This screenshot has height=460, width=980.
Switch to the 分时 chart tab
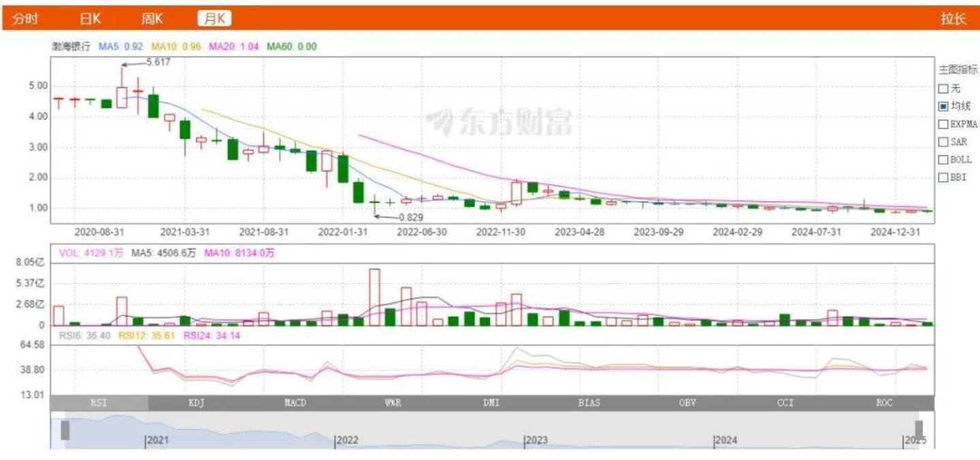tap(25, 18)
